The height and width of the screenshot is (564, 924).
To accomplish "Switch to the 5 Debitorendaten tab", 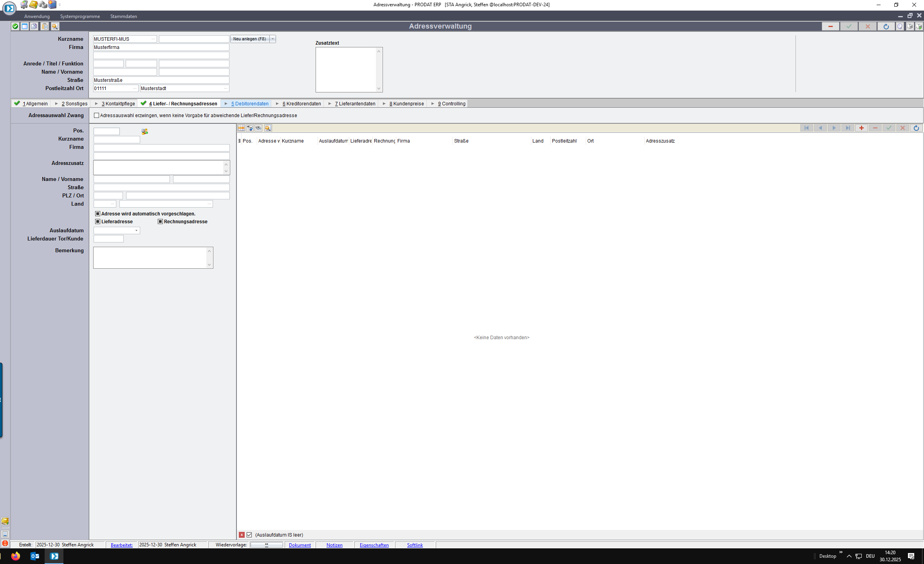I will tap(249, 104).
